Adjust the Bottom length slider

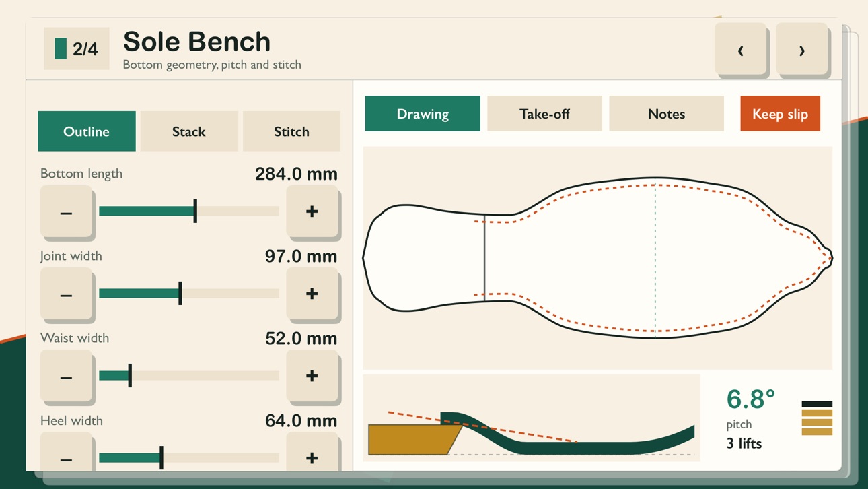[x=189, y=211]
